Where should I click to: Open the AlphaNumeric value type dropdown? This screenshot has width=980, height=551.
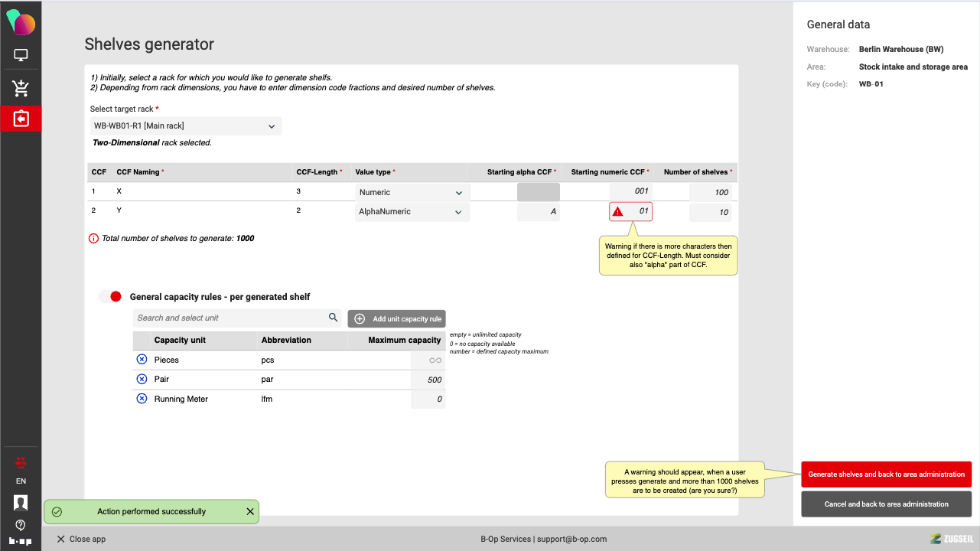tap(412, 212)
